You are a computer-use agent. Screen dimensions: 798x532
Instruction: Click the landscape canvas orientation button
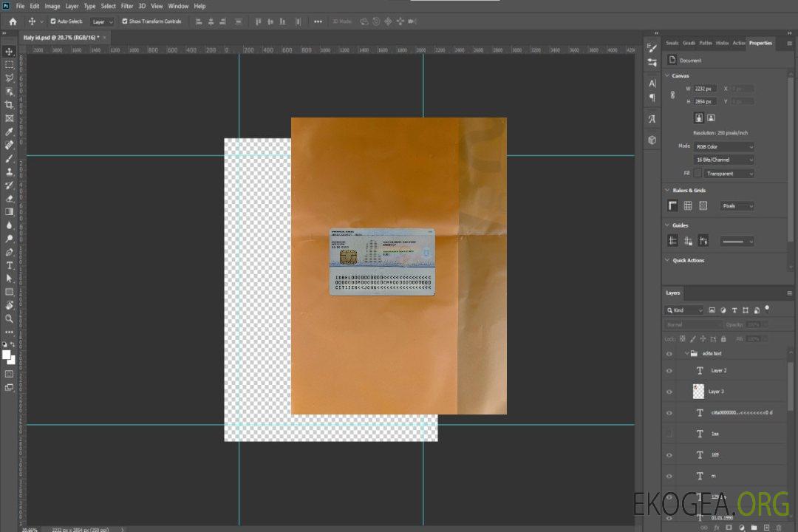711,117
